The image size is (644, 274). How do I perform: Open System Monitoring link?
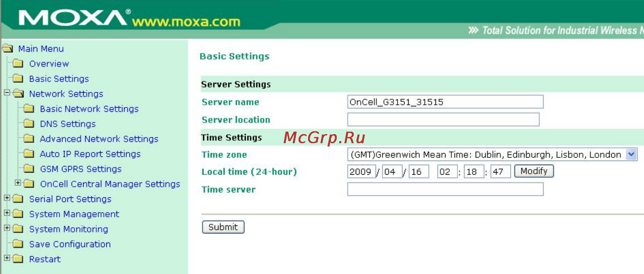tap(69, 229)
